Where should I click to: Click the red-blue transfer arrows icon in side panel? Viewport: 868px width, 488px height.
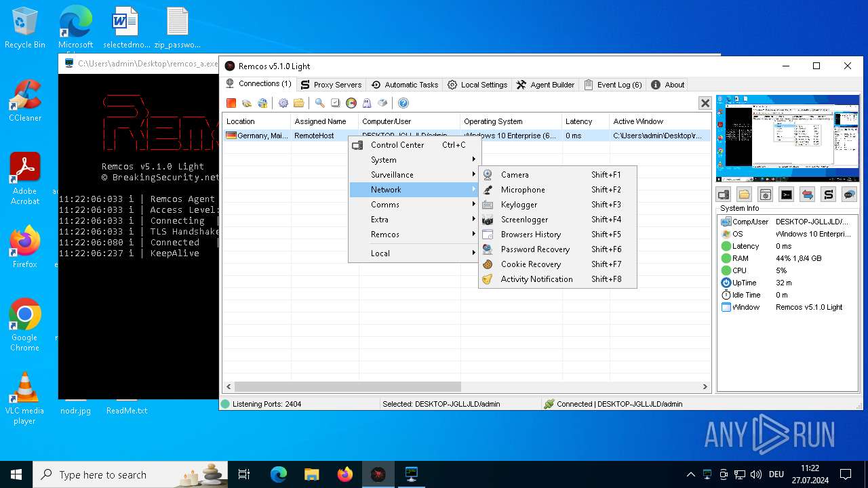[x=807, y=195]
